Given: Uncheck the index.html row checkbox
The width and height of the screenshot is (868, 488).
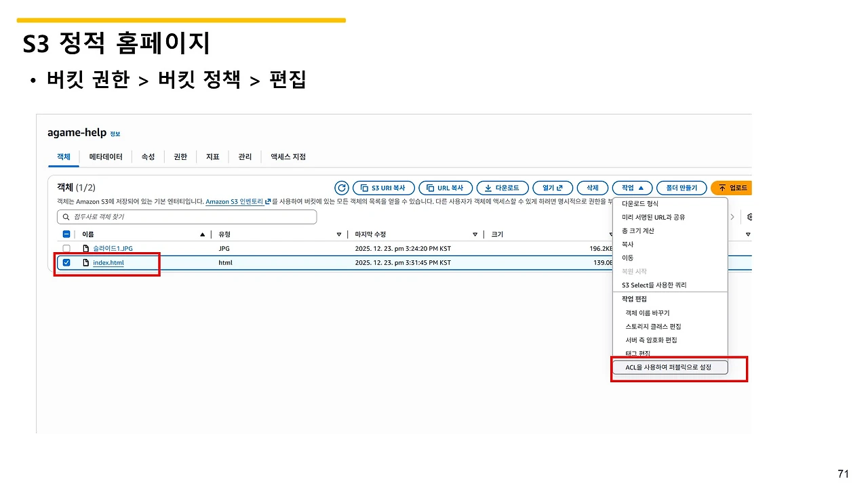Looking at the screenshot, I should [66, 262].
